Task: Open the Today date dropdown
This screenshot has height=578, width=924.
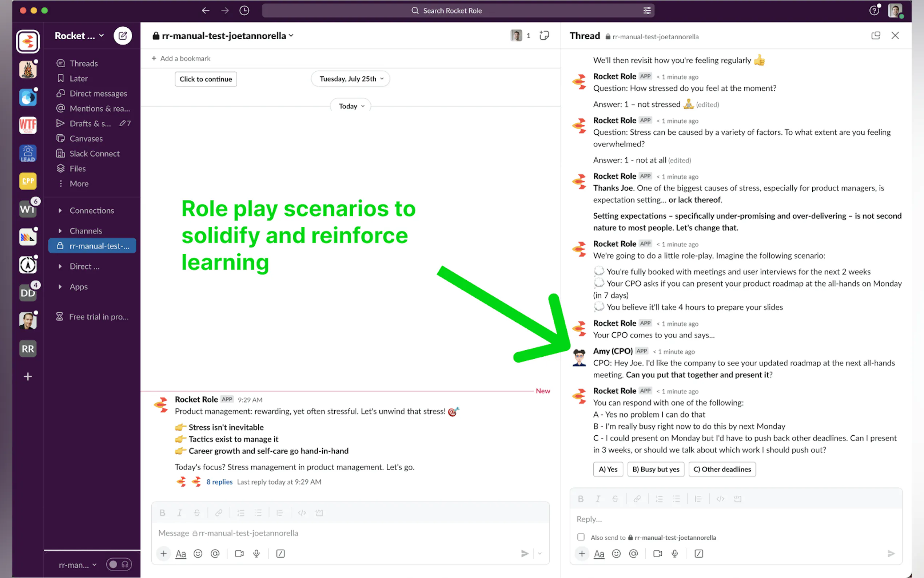Action: click(x=351, y=106)
